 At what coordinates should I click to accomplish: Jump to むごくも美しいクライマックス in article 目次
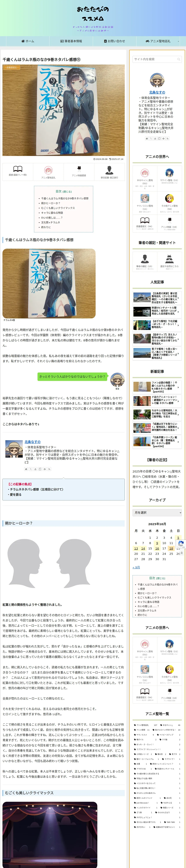[58, 208]
